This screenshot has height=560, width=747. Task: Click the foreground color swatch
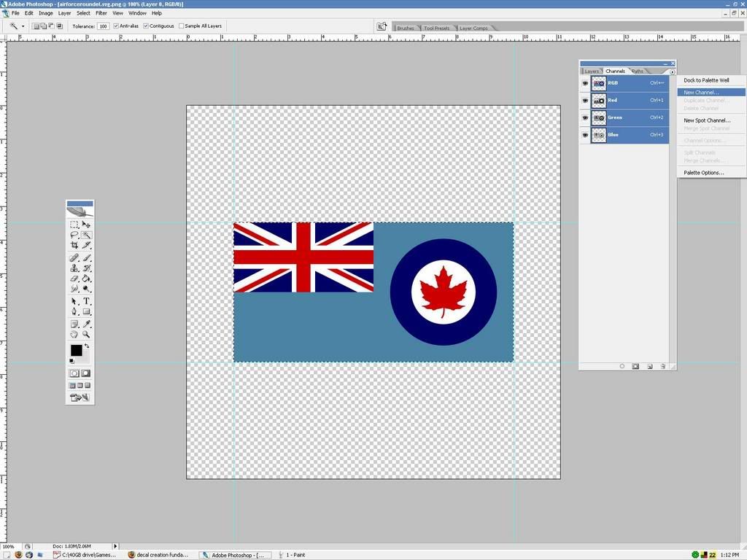pyautogui.click(x=76, y=351)
